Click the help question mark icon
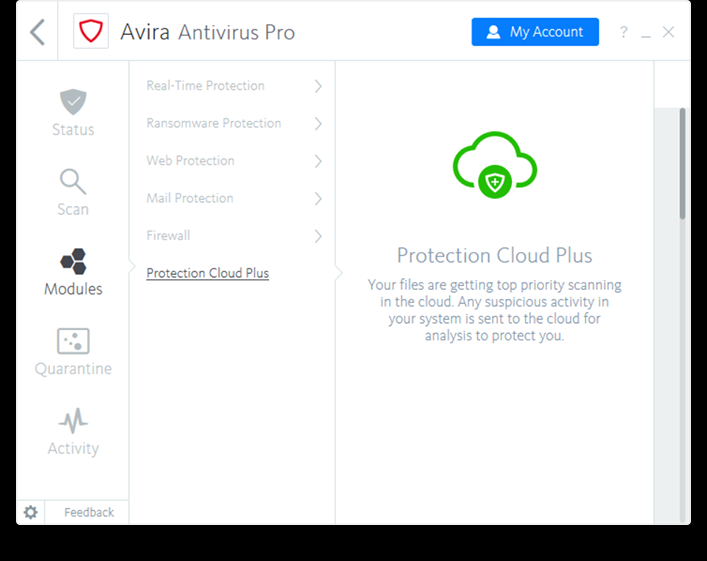 click(624, 32)
